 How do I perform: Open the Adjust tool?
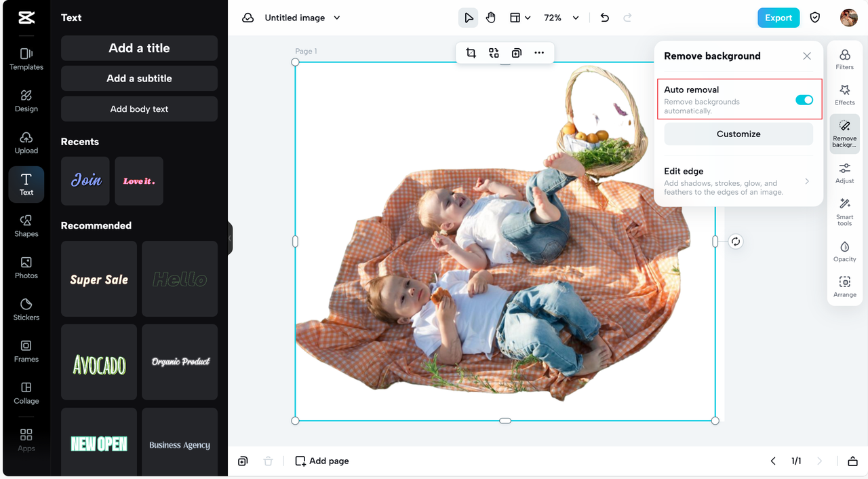pos(845,173)
